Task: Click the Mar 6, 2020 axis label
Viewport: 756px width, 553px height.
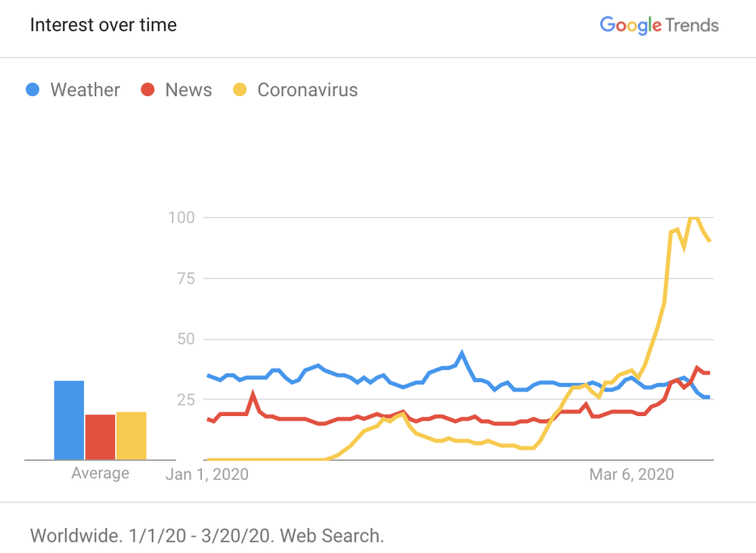Action: pos(631,474)
